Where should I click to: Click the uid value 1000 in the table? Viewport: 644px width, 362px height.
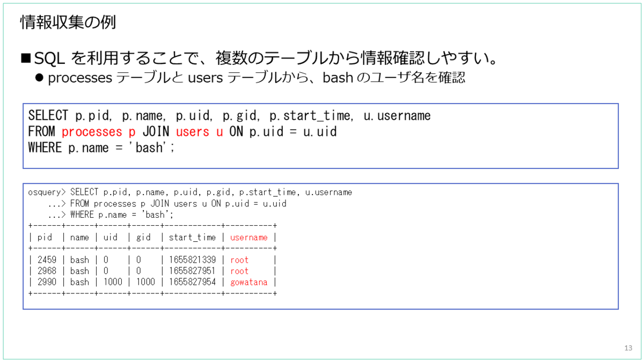click(x=113, y=282)
